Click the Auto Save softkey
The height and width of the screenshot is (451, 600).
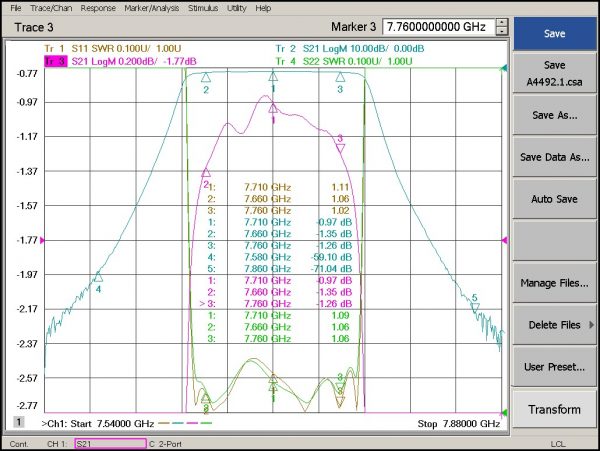pos(555,199)
